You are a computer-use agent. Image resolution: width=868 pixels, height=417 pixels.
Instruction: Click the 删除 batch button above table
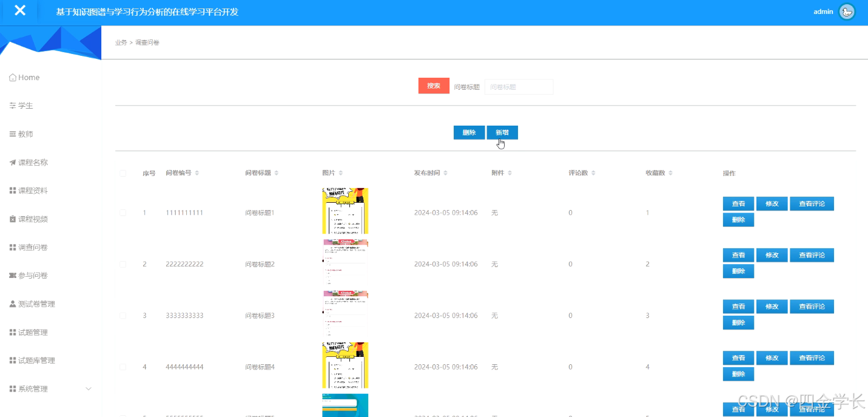tap(469, 133)
